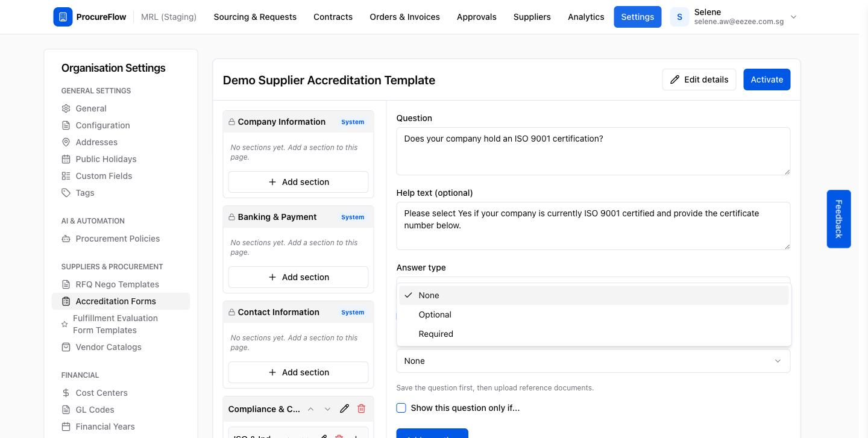This screenshot has width=868, height=438.
Task: Click lock icon beside Contact Information
Action: point(231,312)
